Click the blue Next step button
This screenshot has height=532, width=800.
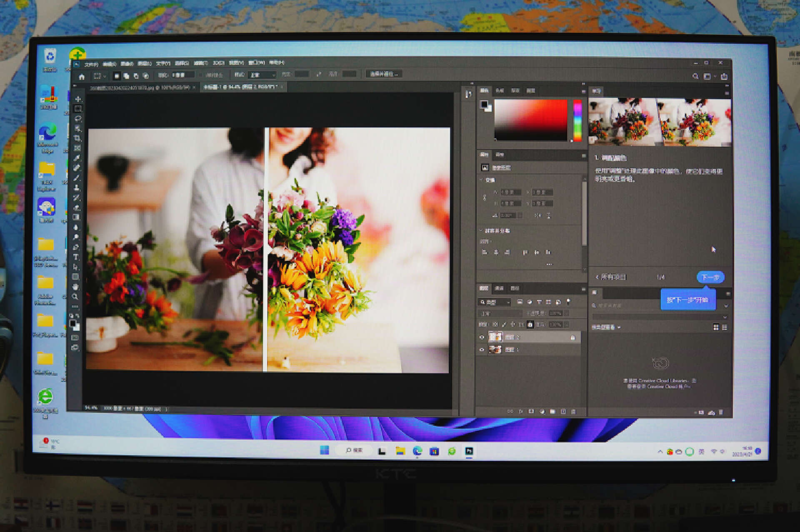pyautogui.click(x=710, y=277)
